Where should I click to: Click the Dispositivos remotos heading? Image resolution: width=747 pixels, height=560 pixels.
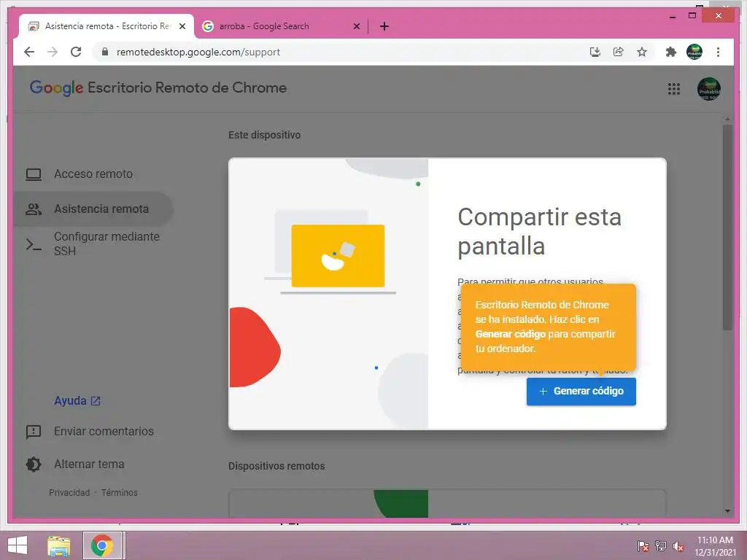pos(276,466)
